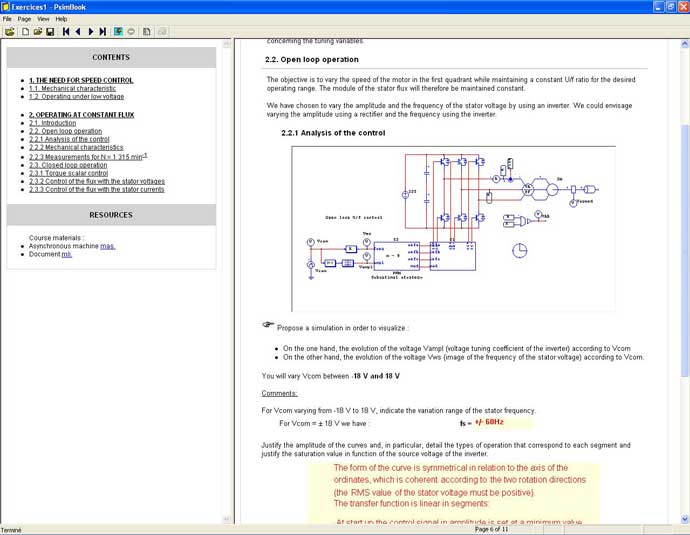Restore down the PsimBook window
Image resolution: width=690 pixels, height=535 pixels.
tap(671, 7)
